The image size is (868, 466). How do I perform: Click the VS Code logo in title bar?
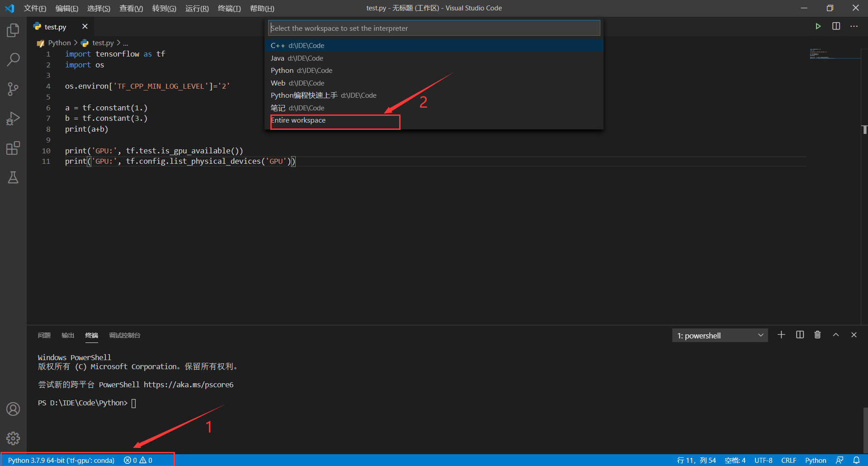tap(9, 8)
